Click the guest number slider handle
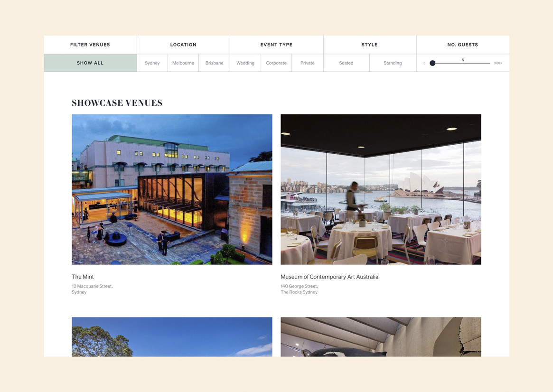Screen dimensions: 553x392 coord(432,63)
